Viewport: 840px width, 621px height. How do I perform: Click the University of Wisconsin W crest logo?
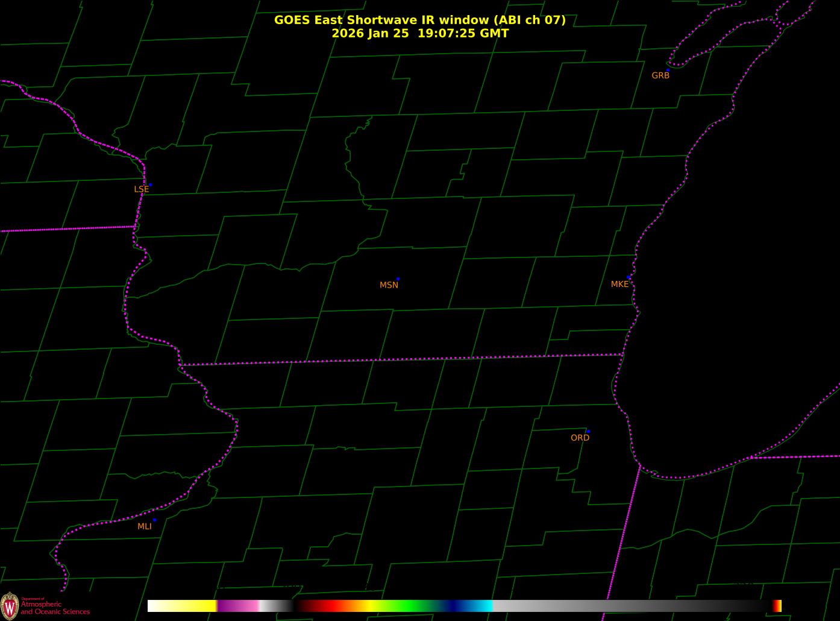[10, 605]
